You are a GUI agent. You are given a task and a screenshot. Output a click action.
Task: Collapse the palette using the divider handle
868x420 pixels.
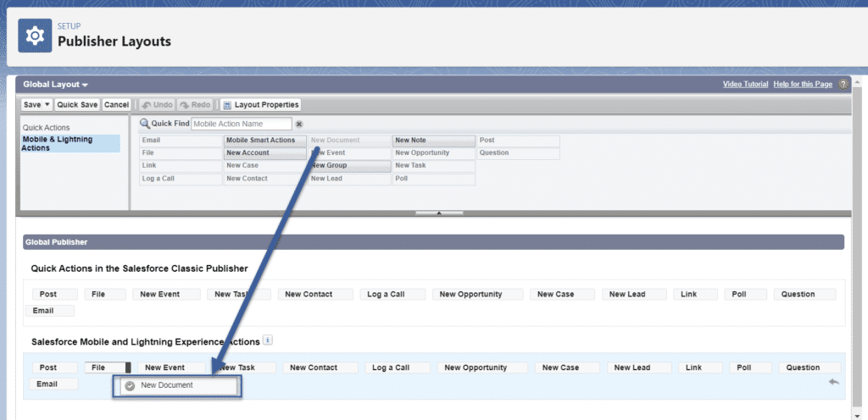pos(438,213)
